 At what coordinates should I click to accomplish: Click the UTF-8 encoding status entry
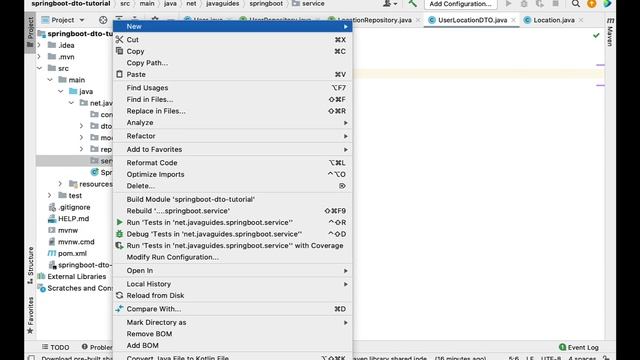click(x=551, y=358)
